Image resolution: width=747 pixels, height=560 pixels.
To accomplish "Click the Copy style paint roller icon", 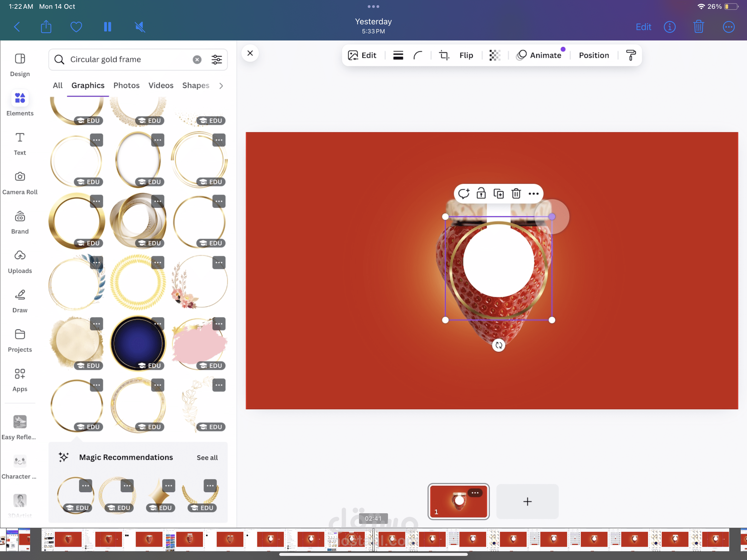I will (631, 55).
